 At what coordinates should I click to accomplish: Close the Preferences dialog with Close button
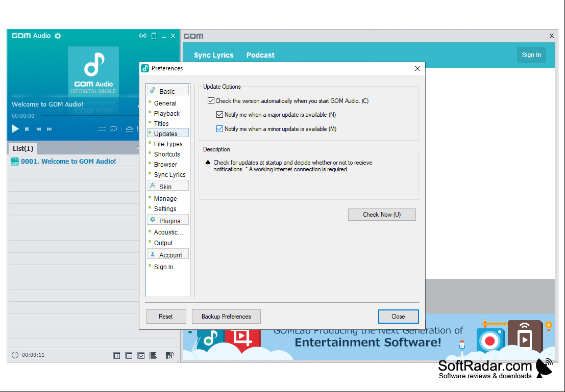[x=398, y=317]
